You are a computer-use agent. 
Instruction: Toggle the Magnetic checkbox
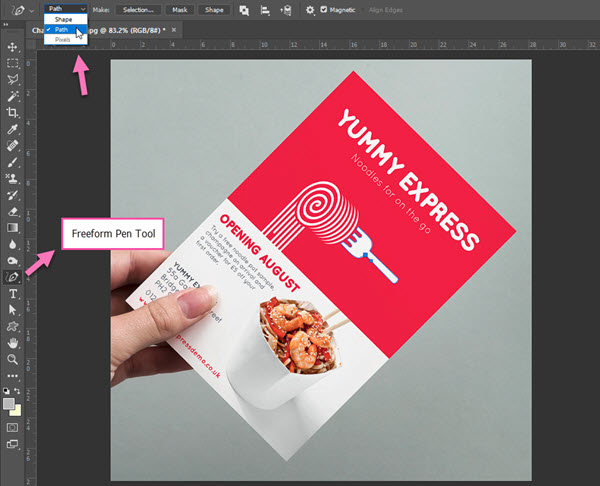click(x=324, y=10)
